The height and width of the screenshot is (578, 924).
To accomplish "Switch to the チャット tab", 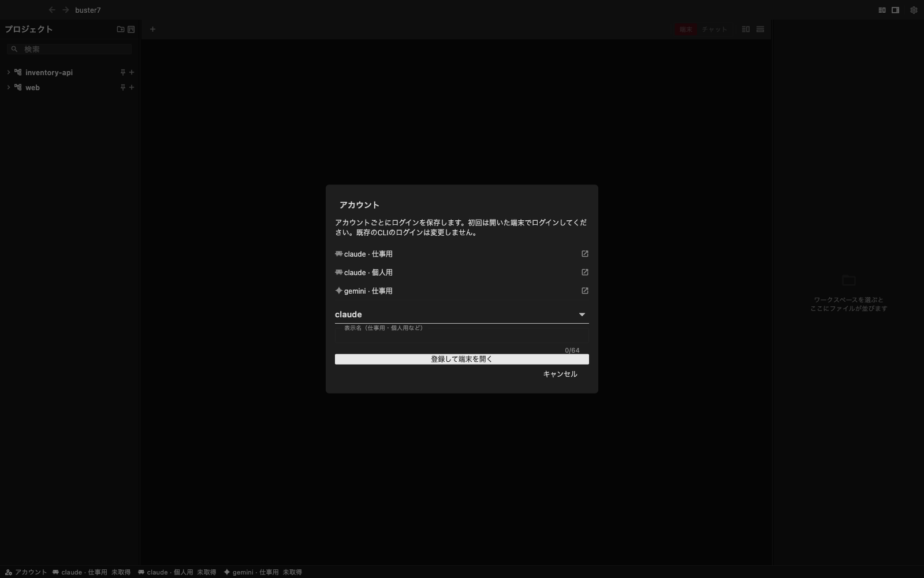I will coord(714,29).
